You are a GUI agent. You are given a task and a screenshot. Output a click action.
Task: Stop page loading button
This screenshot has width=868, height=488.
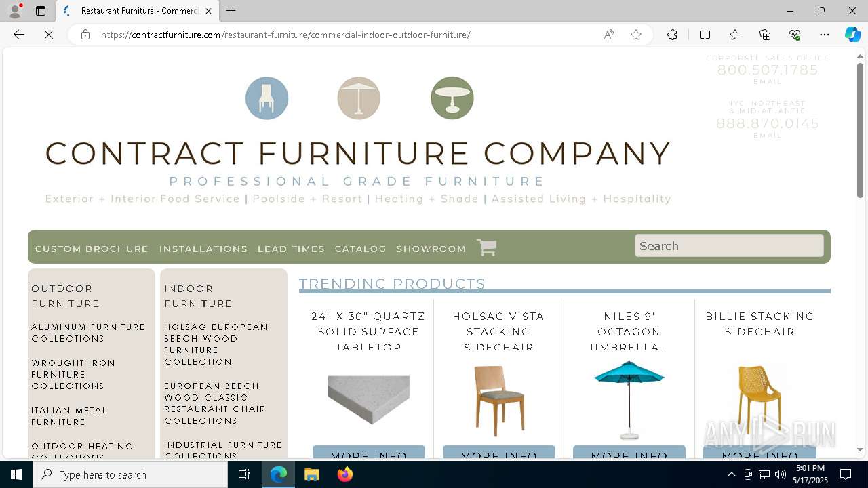(x=49, y=35)
